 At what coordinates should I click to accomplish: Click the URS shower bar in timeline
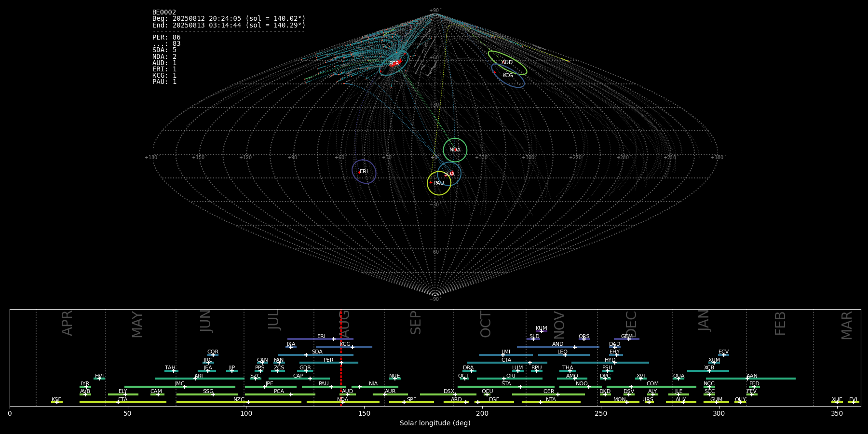(649, 402)
